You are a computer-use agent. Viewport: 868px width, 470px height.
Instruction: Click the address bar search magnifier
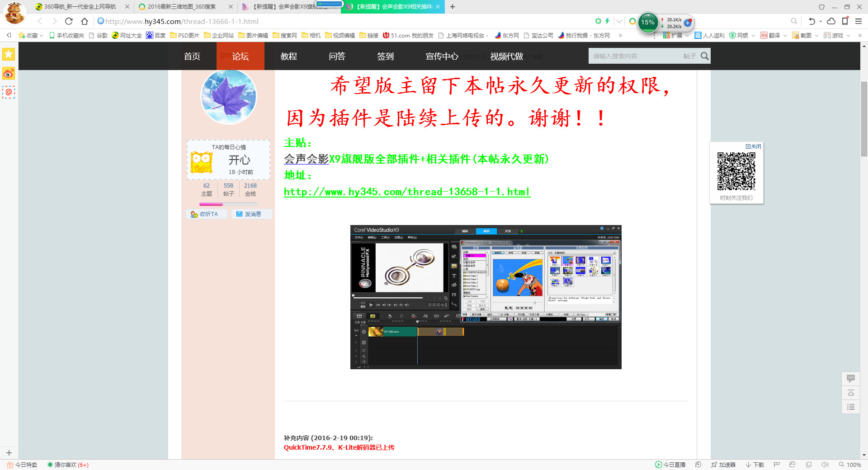[x=794, y=21]
